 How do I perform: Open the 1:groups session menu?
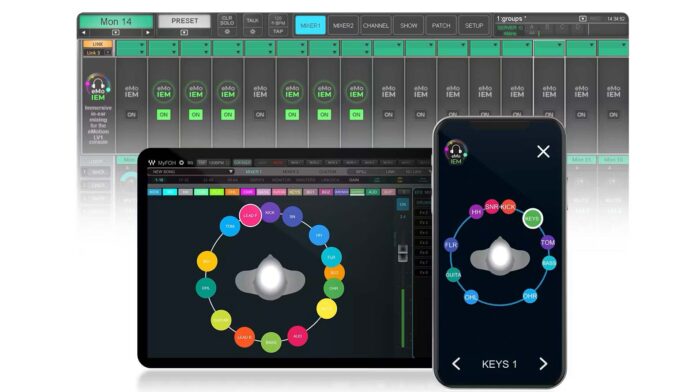coord(583,19)
